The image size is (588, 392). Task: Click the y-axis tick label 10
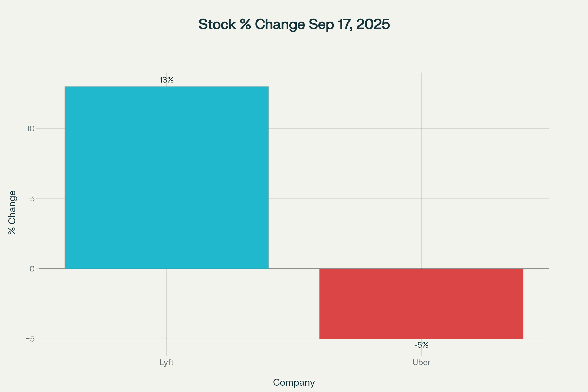tap(30, 129)
